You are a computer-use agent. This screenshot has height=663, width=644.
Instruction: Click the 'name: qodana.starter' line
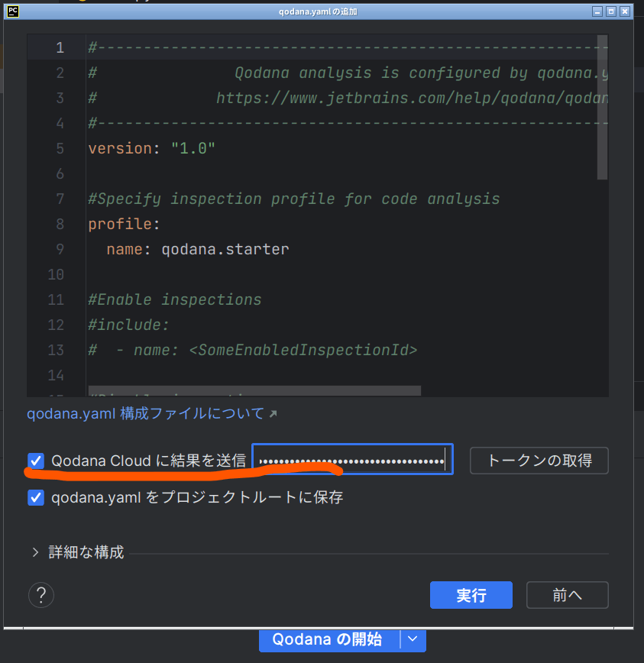[x=198, y=249]
